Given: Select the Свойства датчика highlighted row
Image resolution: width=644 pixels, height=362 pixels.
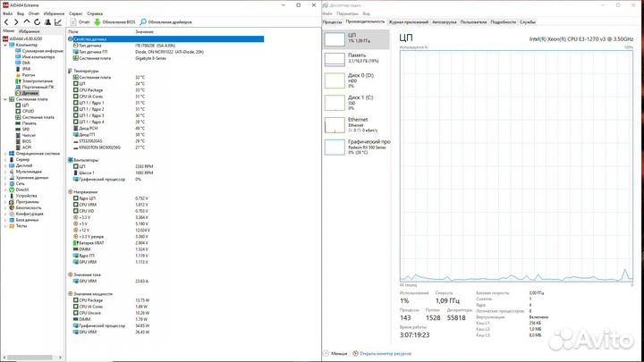Looking at the screenshot, I should pyautogui.click(x=165, y=39).
